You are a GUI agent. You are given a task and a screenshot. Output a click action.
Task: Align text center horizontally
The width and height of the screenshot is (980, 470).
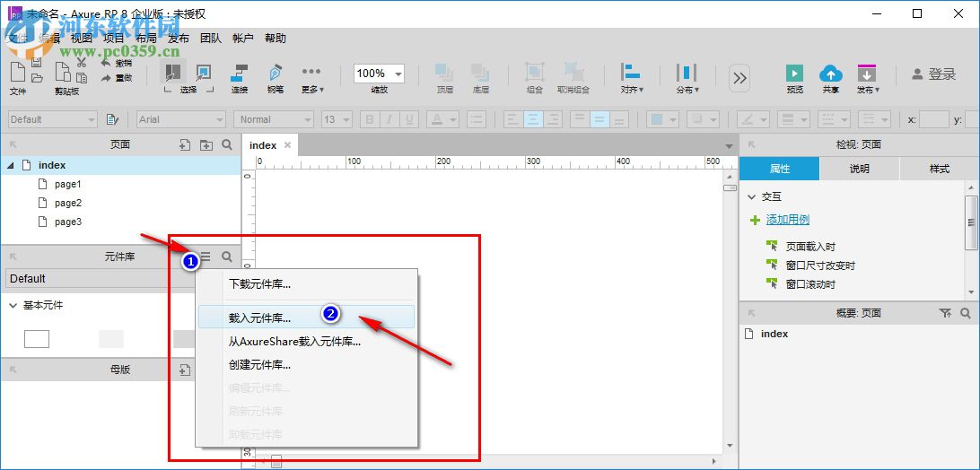(x=532, y=119)
